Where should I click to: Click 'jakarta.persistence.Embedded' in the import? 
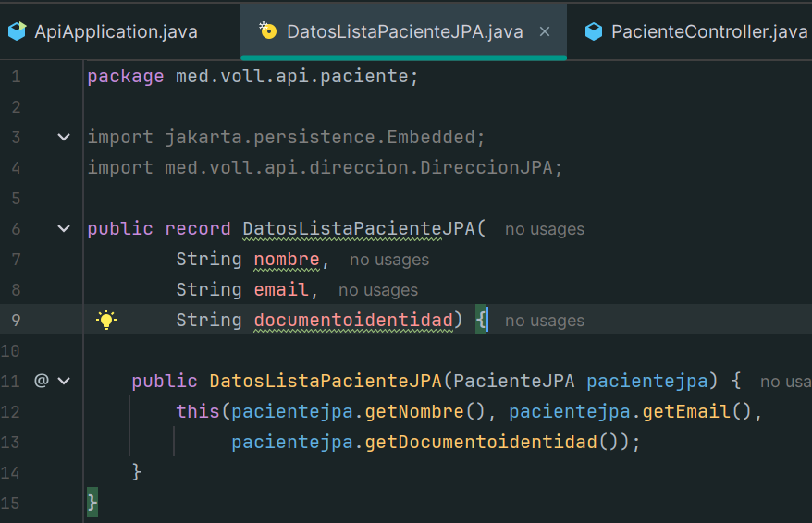[x=319, y=137]
